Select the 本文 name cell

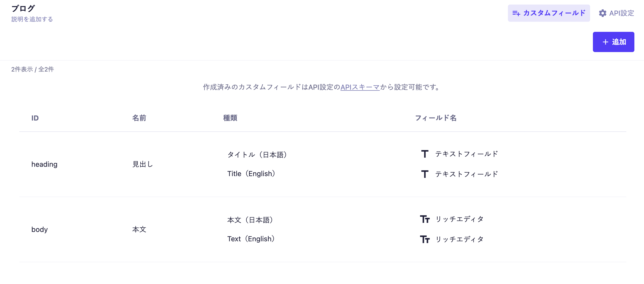coord(139,229)
